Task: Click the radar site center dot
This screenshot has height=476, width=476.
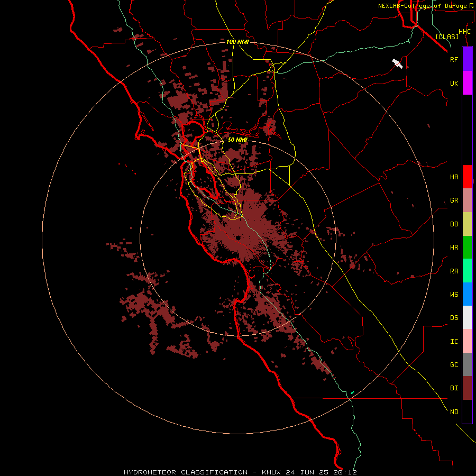Action: (x=238, y=238)
